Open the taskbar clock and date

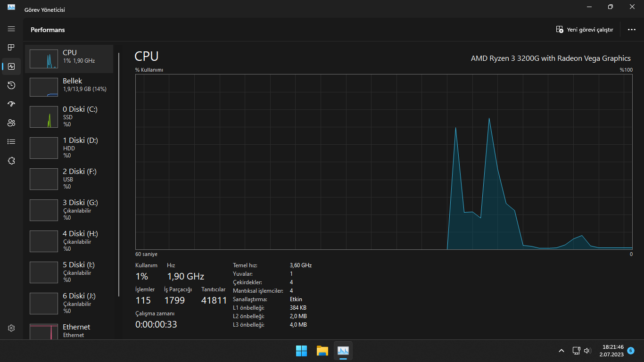pyautogui.click(x=611, y=351)
